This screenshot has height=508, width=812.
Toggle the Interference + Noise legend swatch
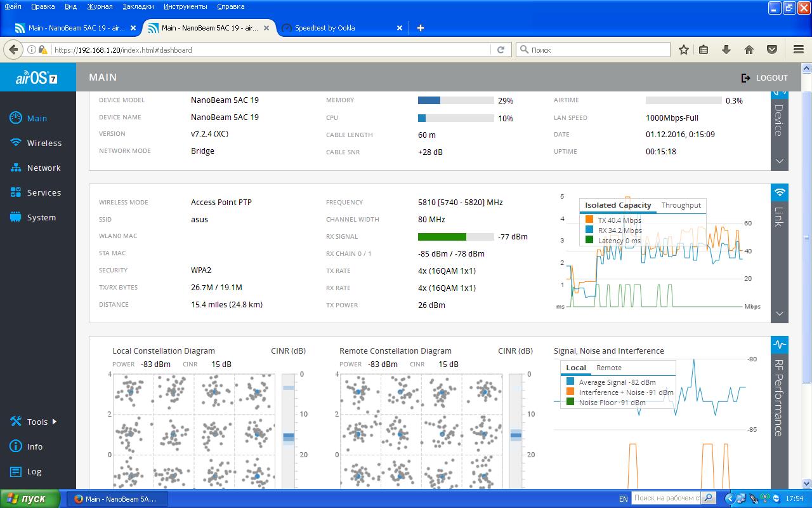click(570, 392)
